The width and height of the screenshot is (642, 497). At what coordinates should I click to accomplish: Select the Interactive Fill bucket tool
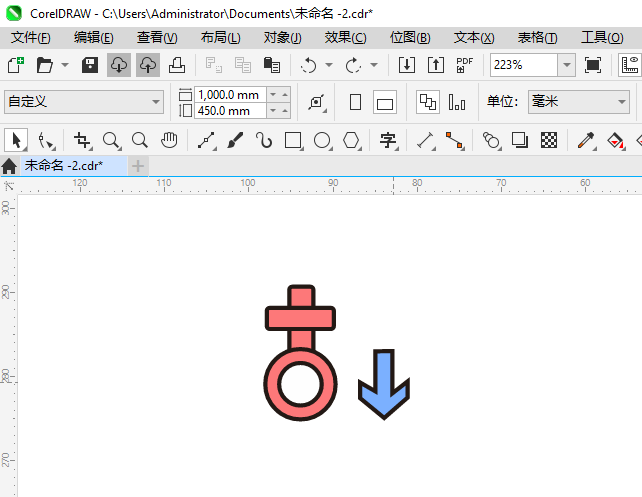click(x=615, y=140)
